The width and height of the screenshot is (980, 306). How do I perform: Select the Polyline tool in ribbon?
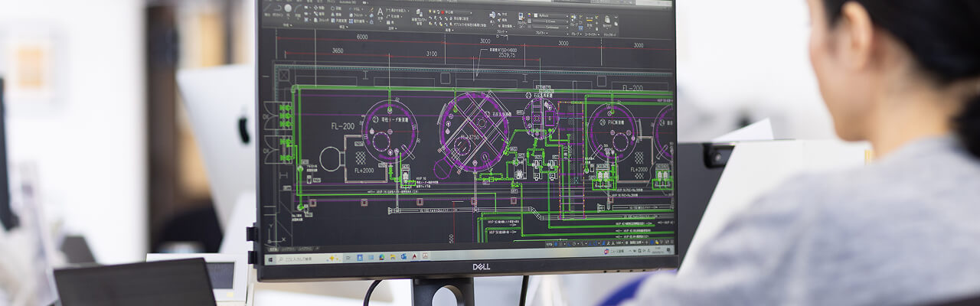(278, 8)
